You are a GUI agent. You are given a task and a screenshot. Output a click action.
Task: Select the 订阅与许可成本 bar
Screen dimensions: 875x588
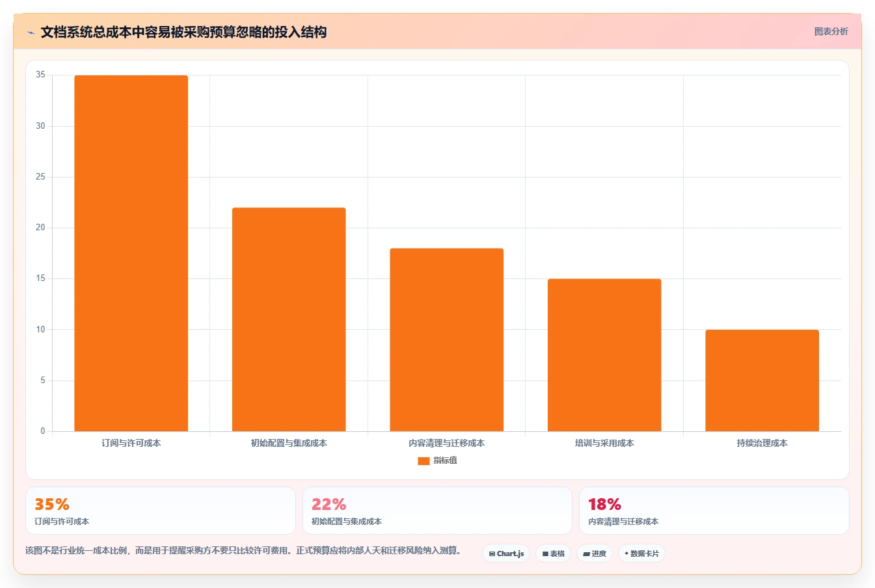click(x=131, y=253)
